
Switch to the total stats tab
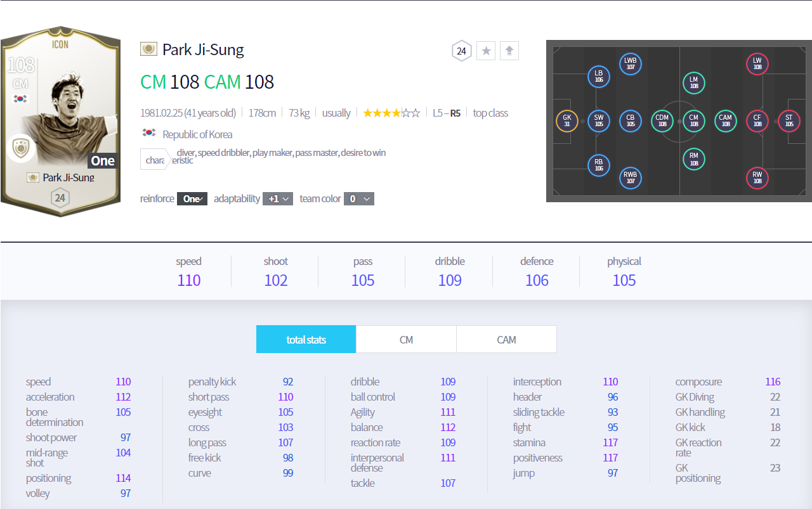tap(306, 339)
